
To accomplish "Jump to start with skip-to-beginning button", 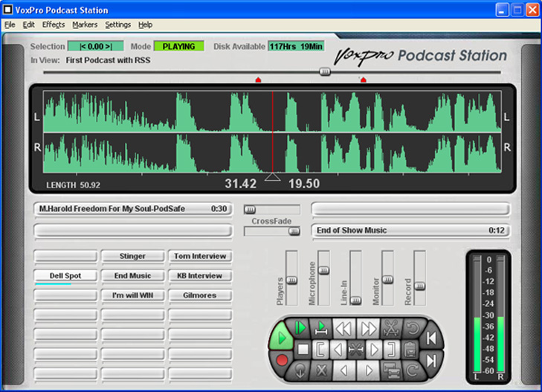I will (x=431, y=338).
